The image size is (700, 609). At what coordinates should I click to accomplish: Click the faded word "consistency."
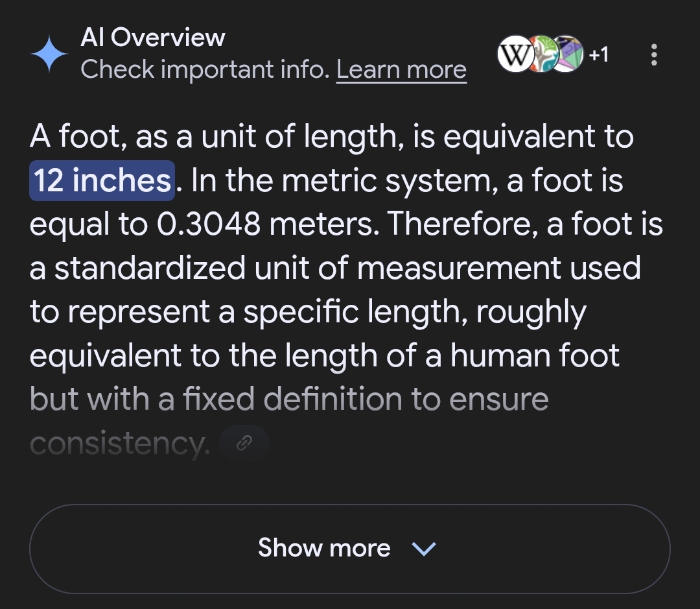(120, 444)
